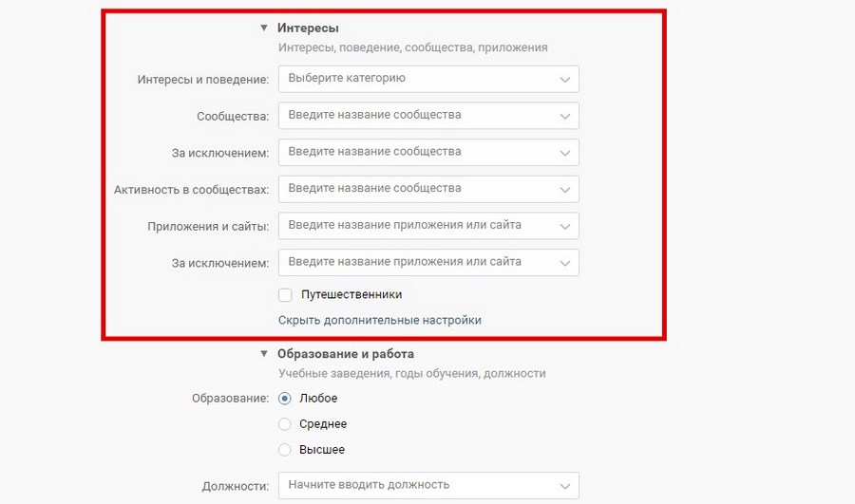
Task: Click chevron of second За исключением field
Action: tap(565, 263)
